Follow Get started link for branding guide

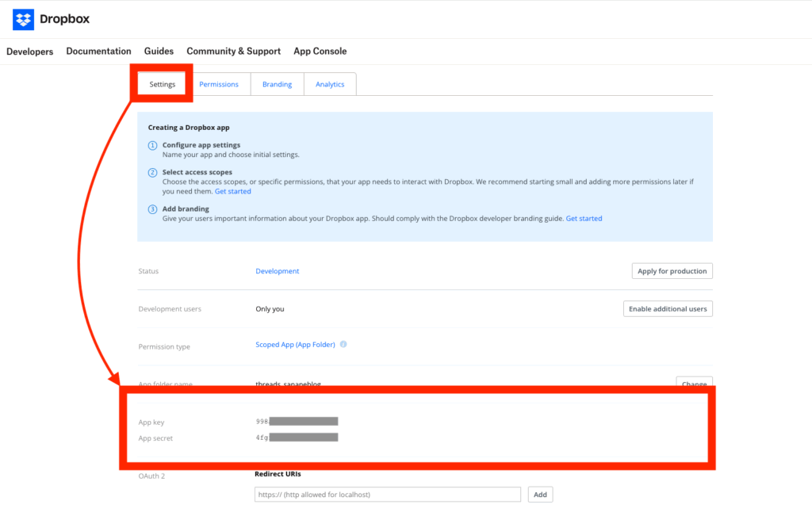(584, 219)
